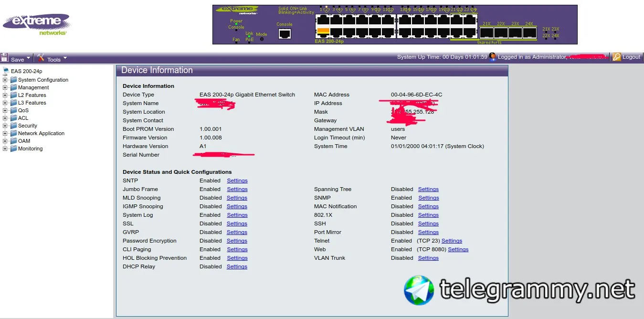Open 802.1X Settings link
Viewport: 644px width, 319px height.
coord(428,215)
